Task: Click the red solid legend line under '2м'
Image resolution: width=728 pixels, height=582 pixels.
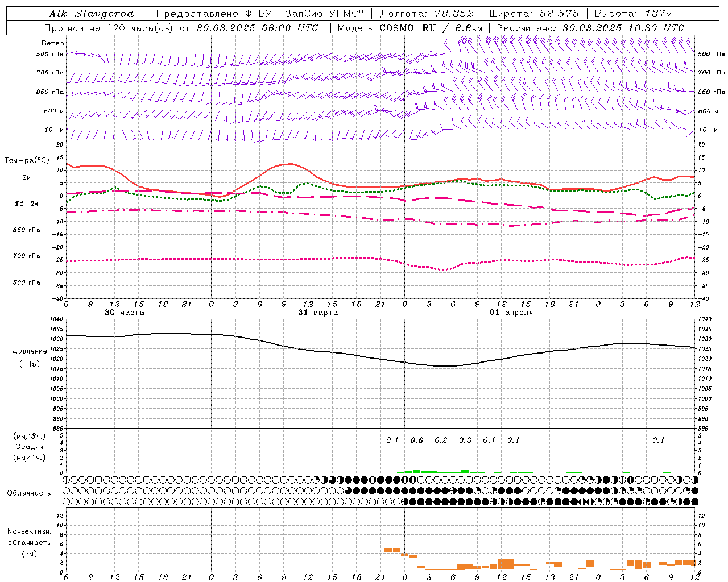Action: click(x=26, y=184)
